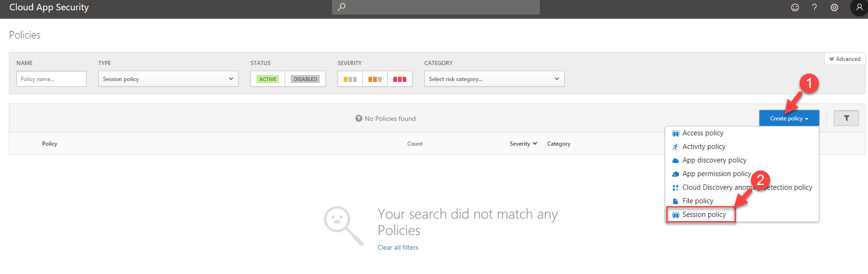Click the 'No Policies found' message
The width and height of the screenshot is (868, 274).
390,118
